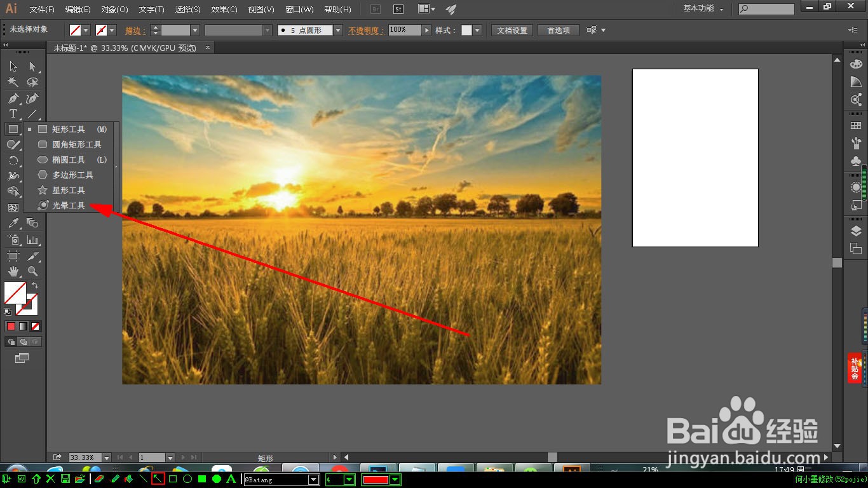The height and width of the screenshot is (488, 868).
Task: Select the Selection tool (black arrow)
Action: [x=13, y=66]
